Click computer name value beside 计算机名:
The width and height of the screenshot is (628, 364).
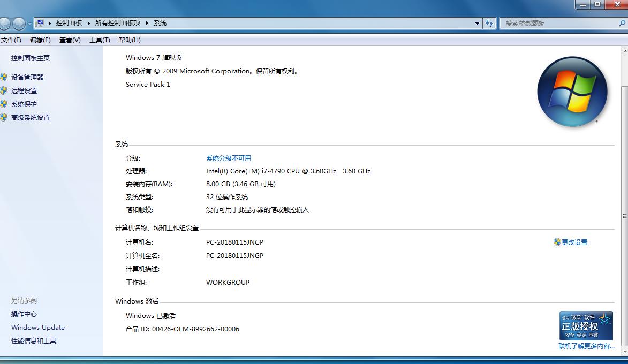[x=234, y=242]
